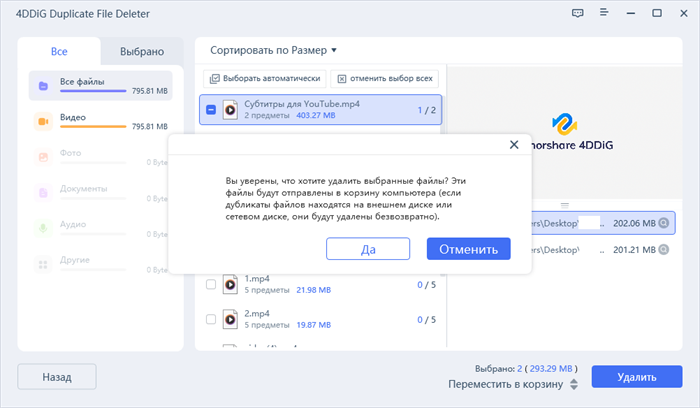Click the Выбрано 293.29 MB summary text

[526, 369]
